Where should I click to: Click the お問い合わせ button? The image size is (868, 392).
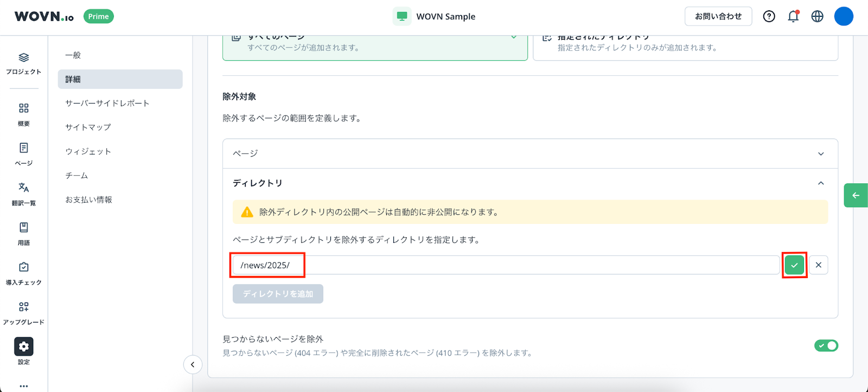pos(718,16)
